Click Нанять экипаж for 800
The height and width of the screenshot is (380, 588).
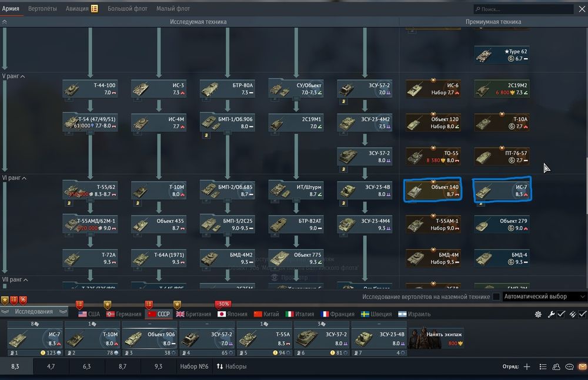coord(436,338)
